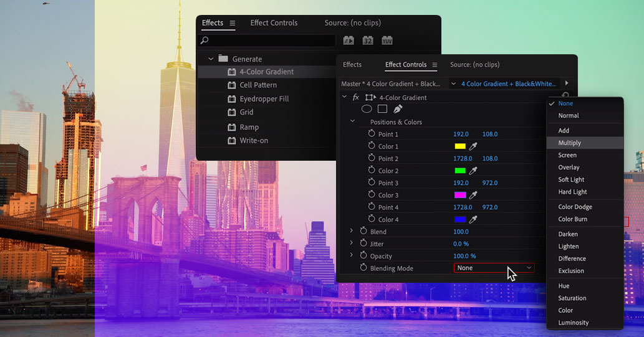The width and height of the screenshot is (644, 337).
Task: Expand the Blend property
Action: click(352, 231)
